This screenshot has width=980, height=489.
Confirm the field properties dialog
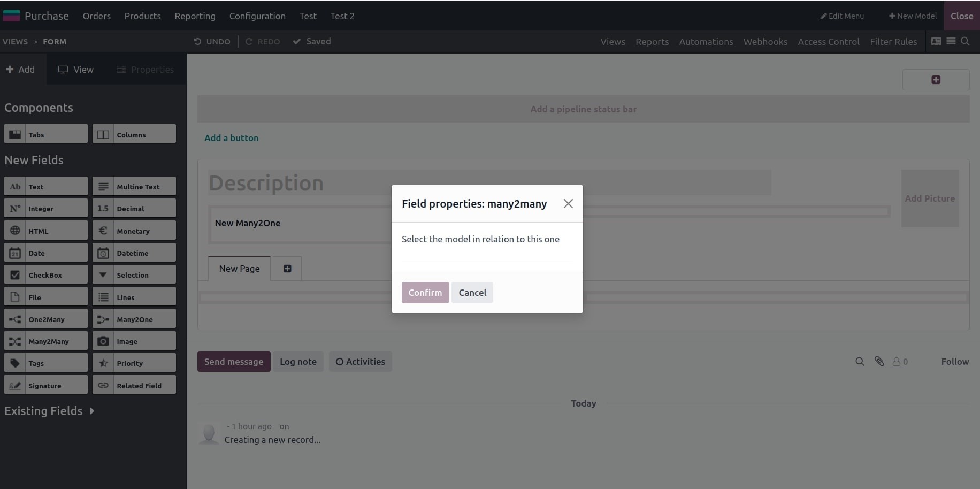[425, 293]
